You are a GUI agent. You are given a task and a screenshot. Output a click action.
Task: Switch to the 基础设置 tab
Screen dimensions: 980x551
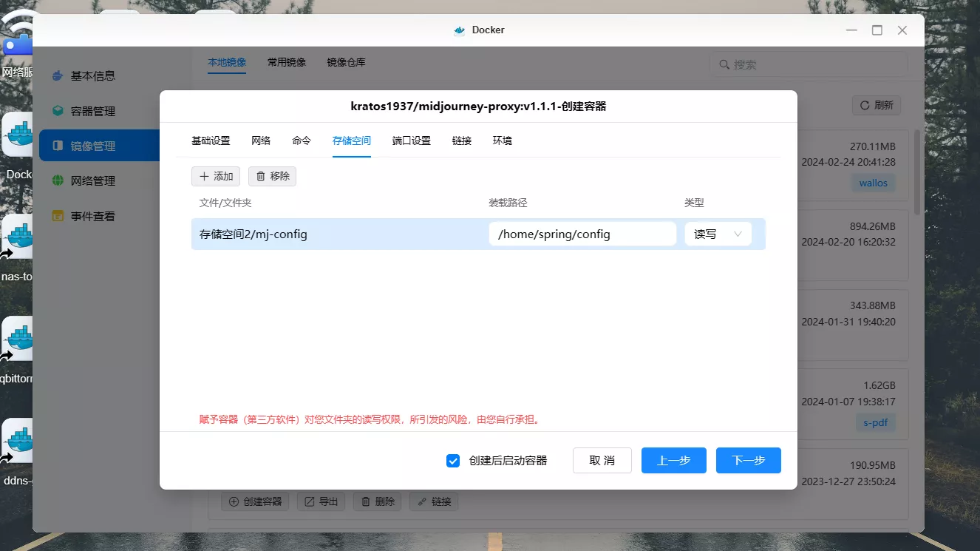[211, 141]
